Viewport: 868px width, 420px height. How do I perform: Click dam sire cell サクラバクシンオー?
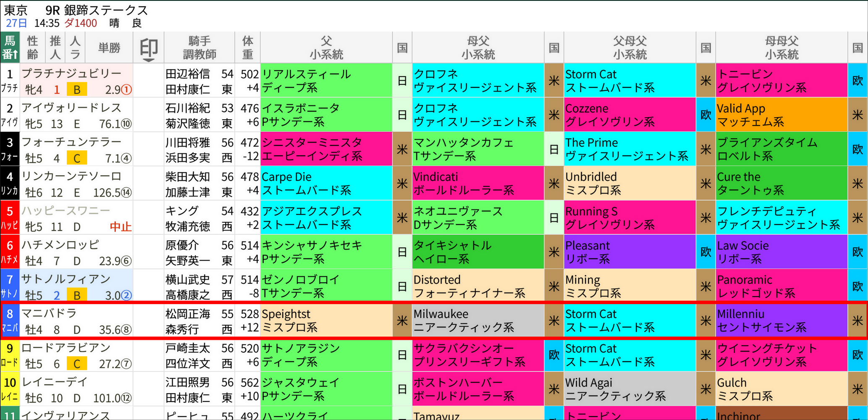tap(478, 355)
